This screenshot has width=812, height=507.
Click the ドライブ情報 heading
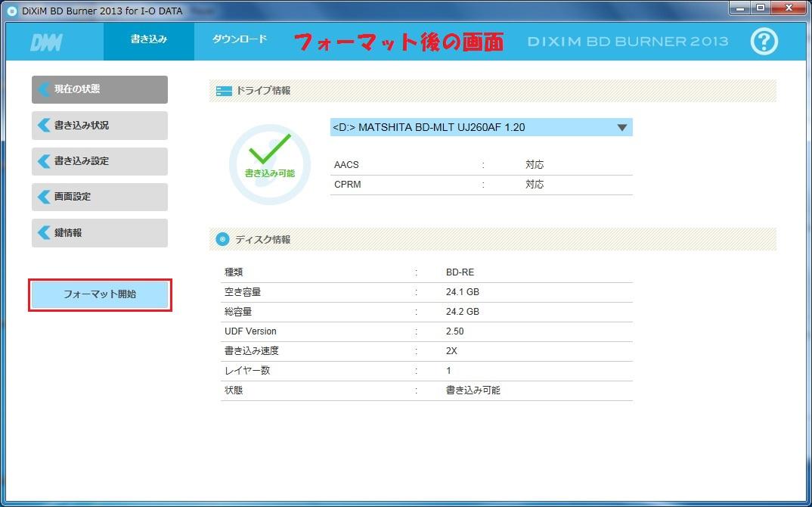263,91
